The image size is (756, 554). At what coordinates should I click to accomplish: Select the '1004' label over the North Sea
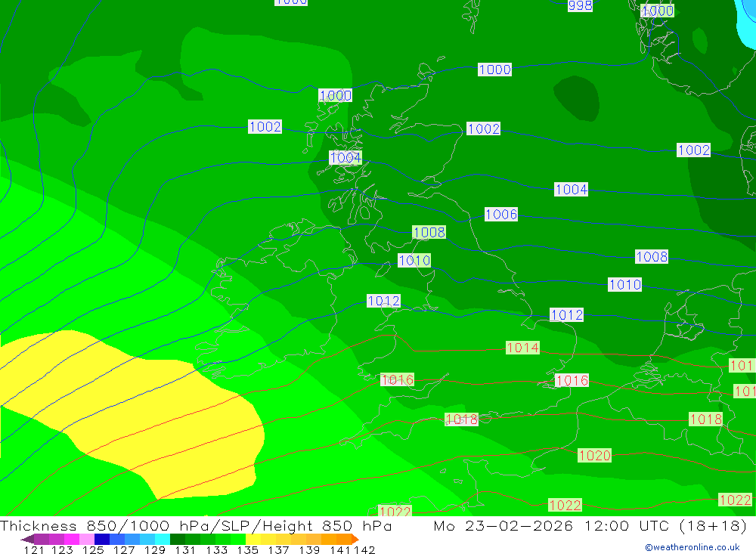click(571, 189)
